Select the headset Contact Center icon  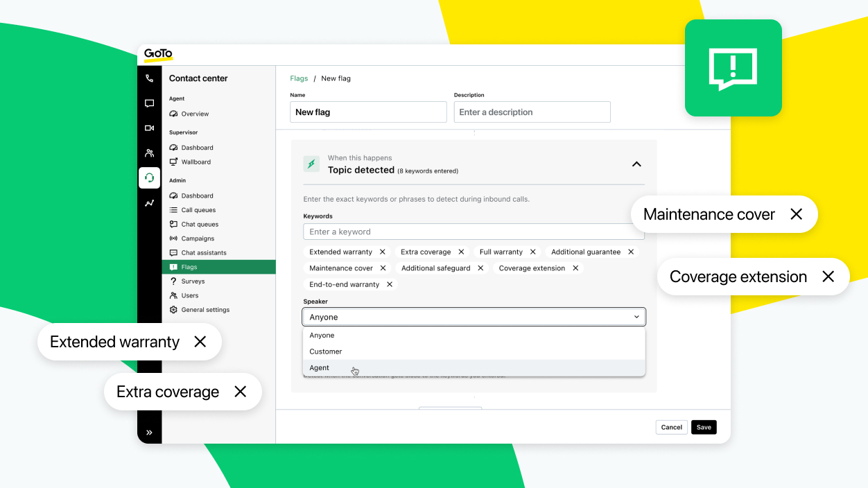[x=148, y=177]
